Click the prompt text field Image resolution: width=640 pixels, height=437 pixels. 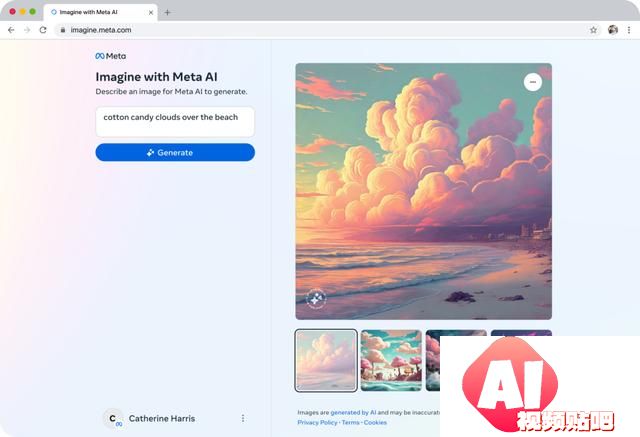pos(175,122)
